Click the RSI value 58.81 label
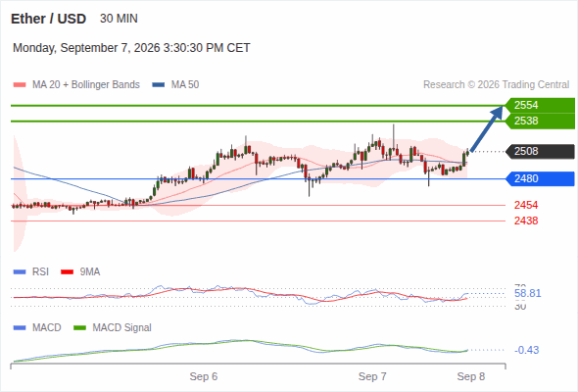Screen dimensions: 578x392 pos(527,294)
